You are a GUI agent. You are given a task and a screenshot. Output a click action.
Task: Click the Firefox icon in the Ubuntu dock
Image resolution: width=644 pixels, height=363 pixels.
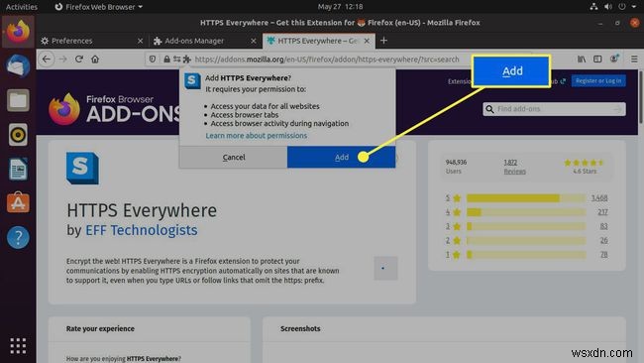pos(18,32)
